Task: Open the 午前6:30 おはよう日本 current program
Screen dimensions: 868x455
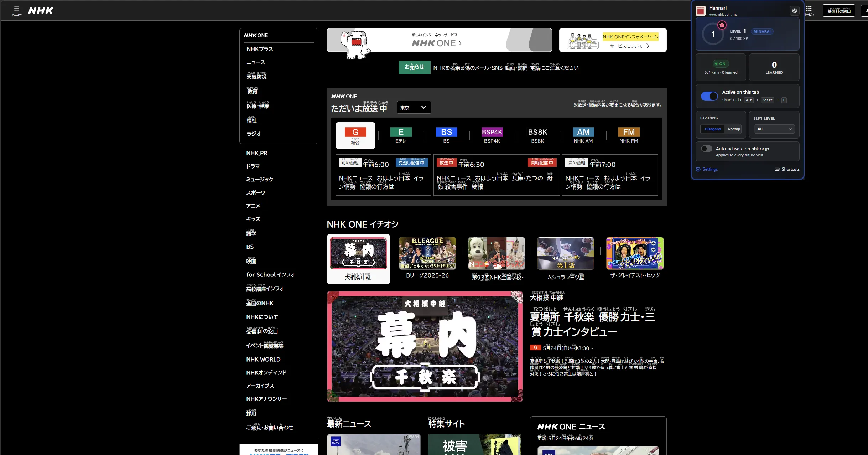Action: tap(497, 175)
